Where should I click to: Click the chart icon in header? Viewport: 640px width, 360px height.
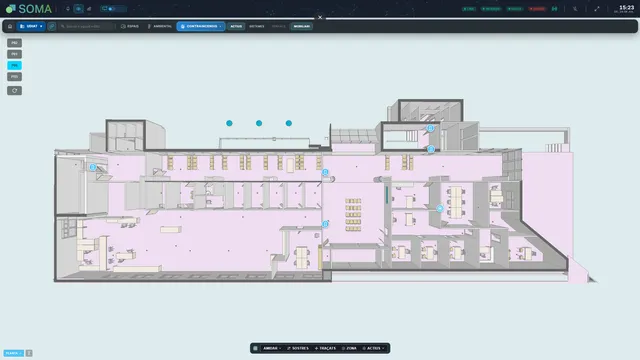[x=89, y=9]
